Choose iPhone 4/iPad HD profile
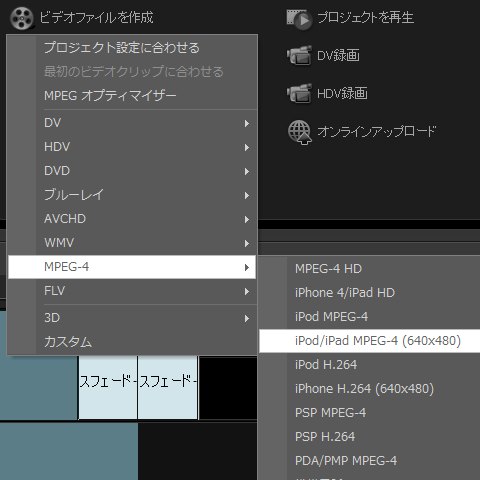This screenshot has width=480, height=480. tap(370, 293)
